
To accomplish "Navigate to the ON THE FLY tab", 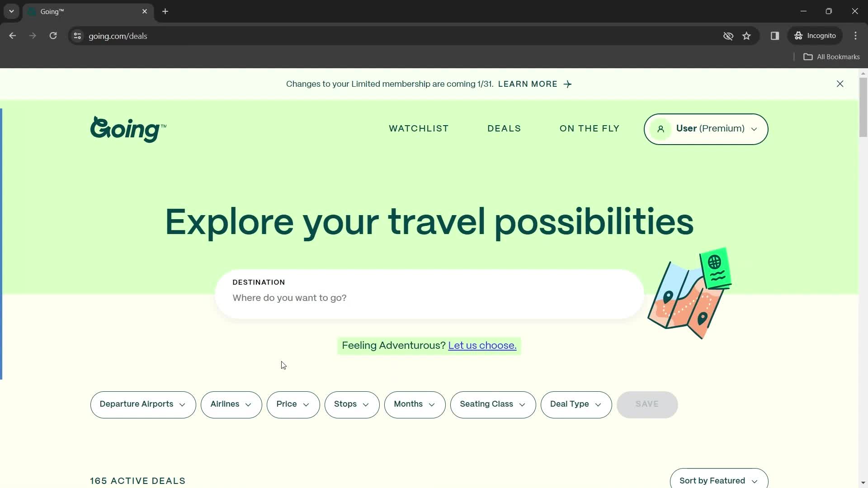I will (589, 128).
